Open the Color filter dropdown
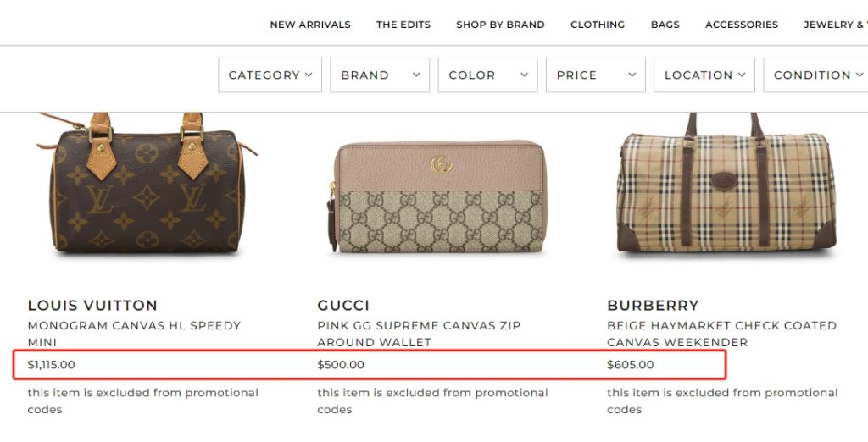Screen dimensions: 868x442 coord(488,75)
